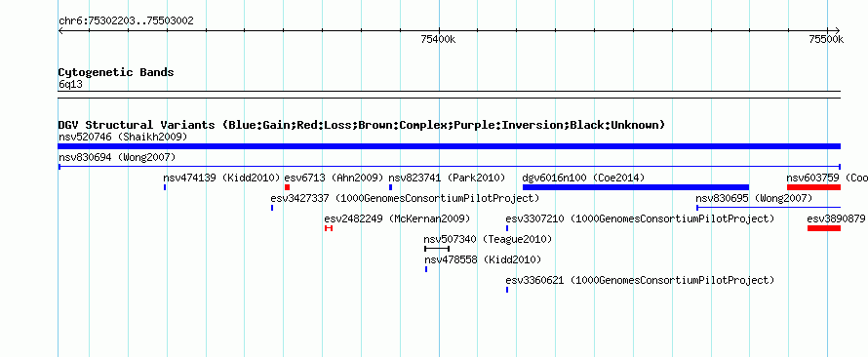Click the red nsv603759 loss bar
Viewport: 868px width, 357px height.
(x=813, y=187)
